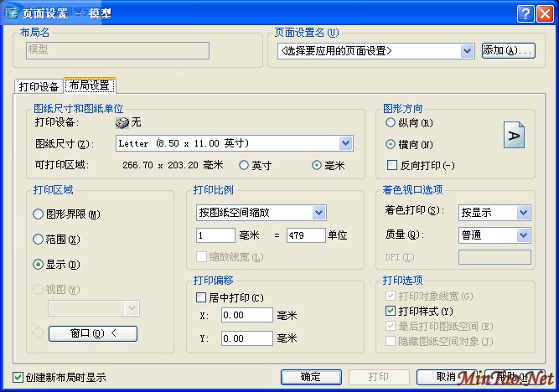
Task: Select the 范围 print area option
Action: (39, 240)
